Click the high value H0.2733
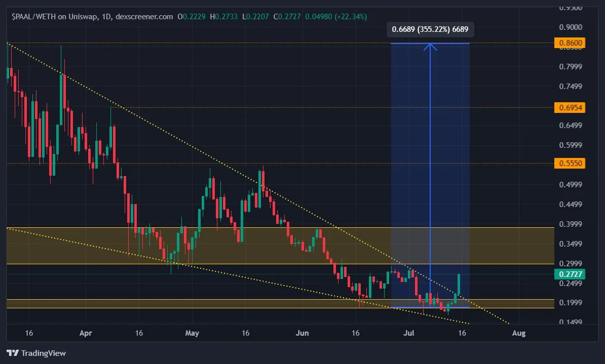Screen dimensions: 605x364 (x=224, y=17)
